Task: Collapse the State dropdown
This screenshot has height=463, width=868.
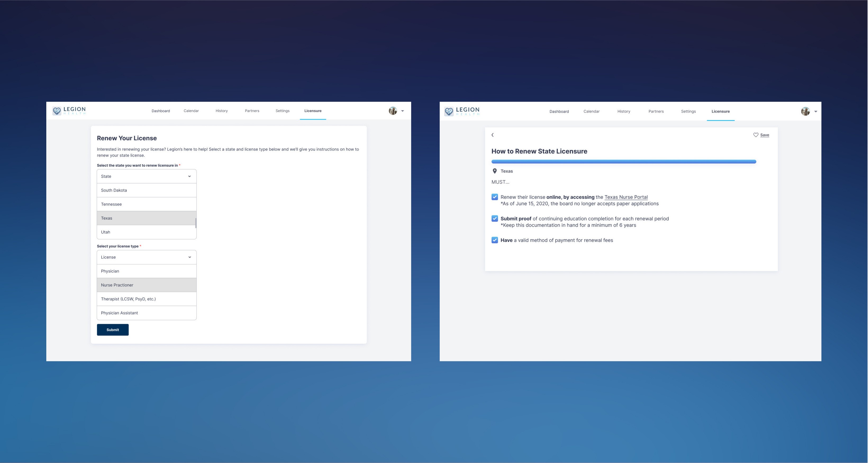Action: [189, 176]
